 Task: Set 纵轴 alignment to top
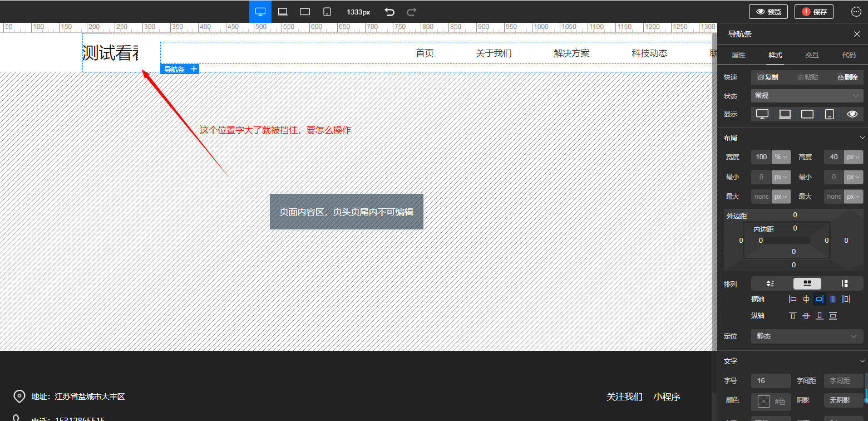[x=793, y=316]
